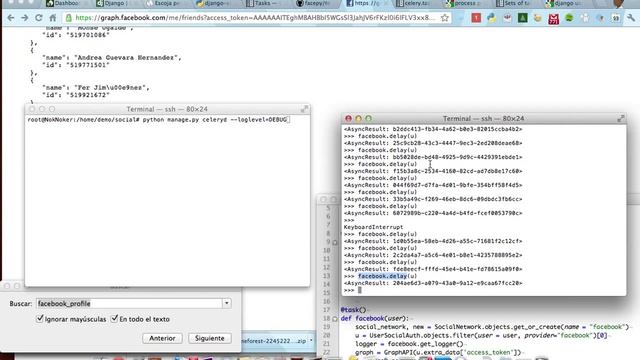The image size is (640, 360).
Task: Click in the Buscar search field
Action: point(129,303)
